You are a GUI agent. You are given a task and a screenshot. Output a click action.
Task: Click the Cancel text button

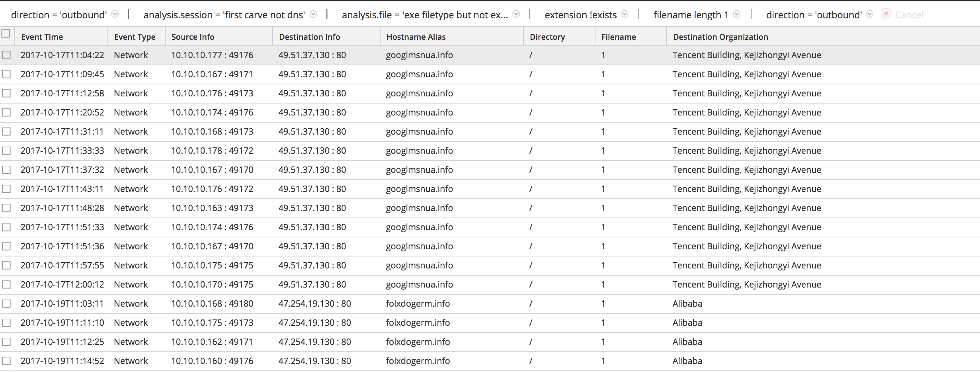909,15
